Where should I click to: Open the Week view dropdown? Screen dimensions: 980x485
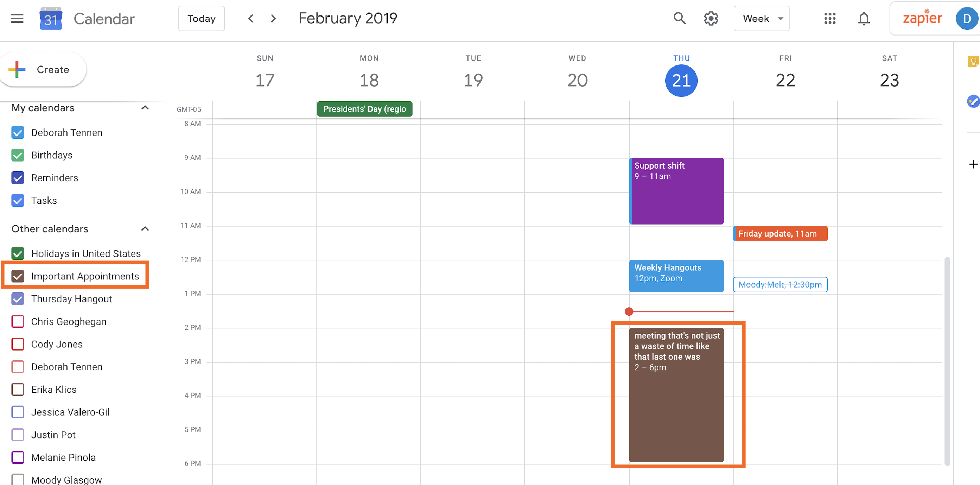tap(762, 18)
